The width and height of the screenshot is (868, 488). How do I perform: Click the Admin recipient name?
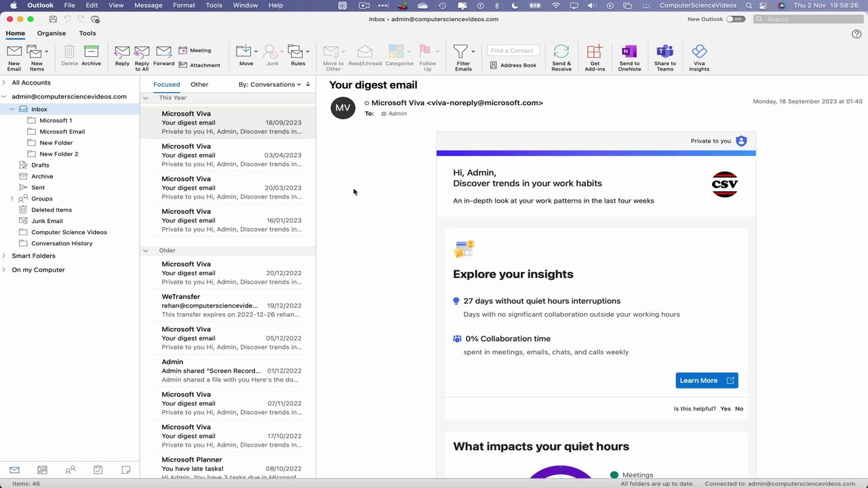click(x=397, y=113)
